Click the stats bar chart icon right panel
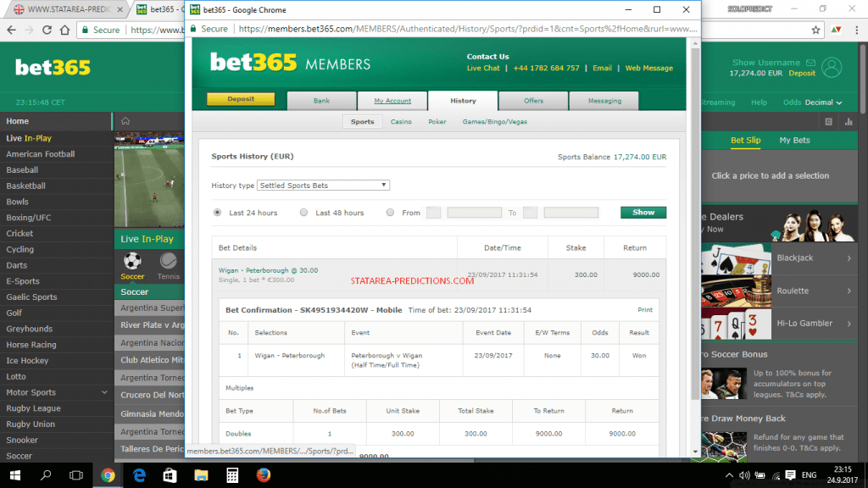 point(849,122)
